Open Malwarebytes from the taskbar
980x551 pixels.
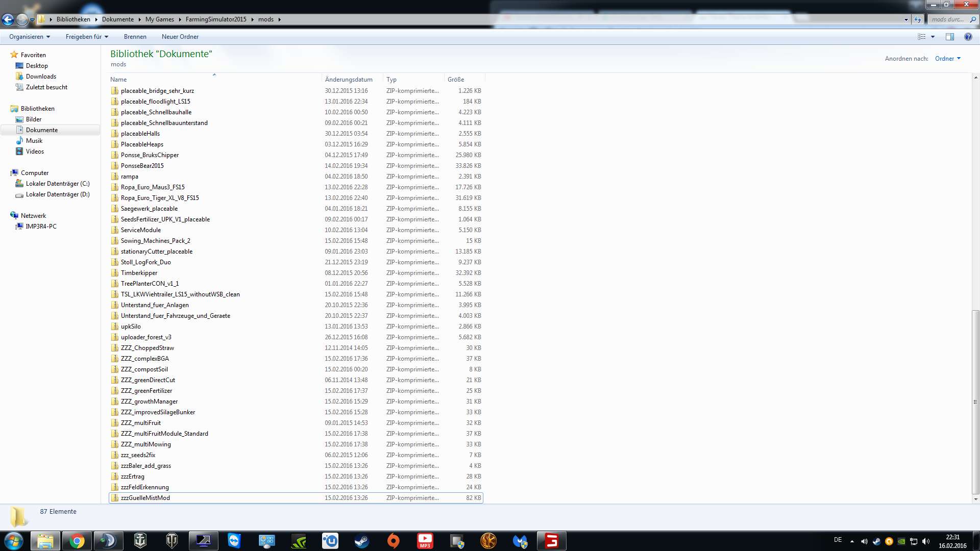point(520,541)
